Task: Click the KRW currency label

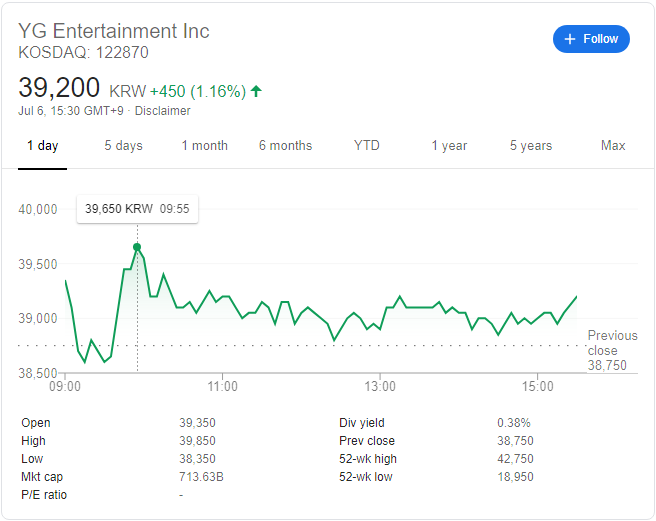Action: pos(128,91)
